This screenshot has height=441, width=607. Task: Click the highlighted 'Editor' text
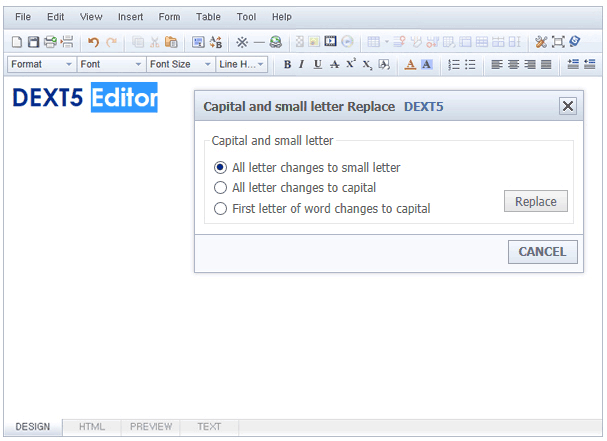(124, 97)
